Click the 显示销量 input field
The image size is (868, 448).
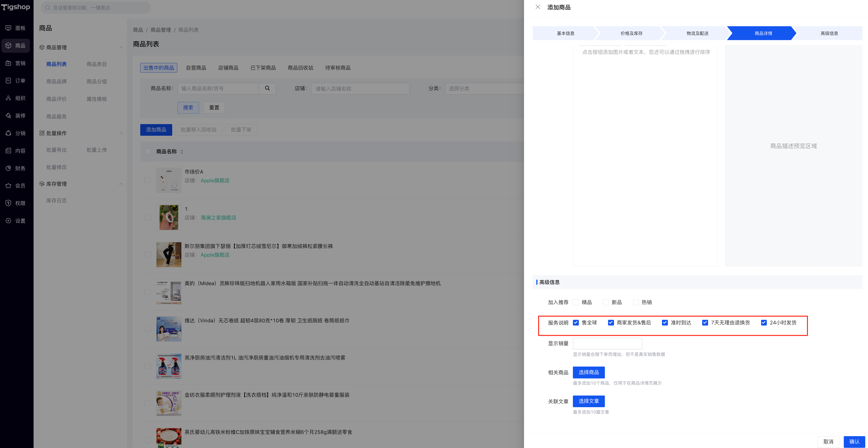tap(607, 343)
